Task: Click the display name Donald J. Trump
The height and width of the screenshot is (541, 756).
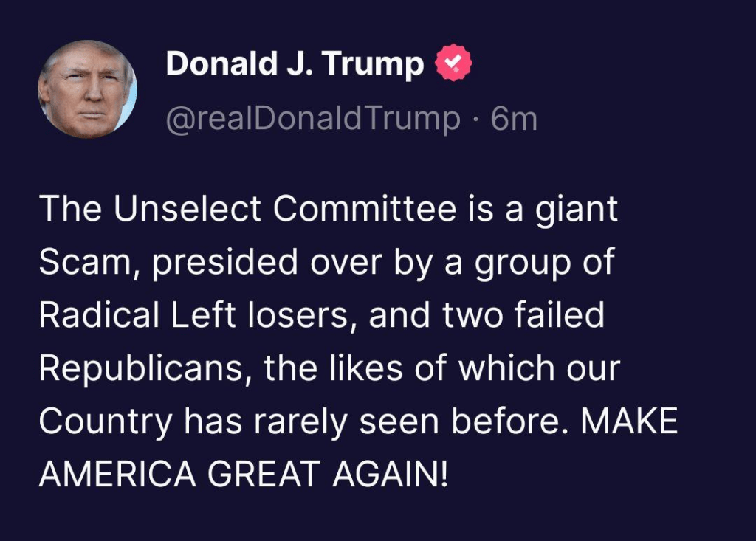Action: click(295, 65)
